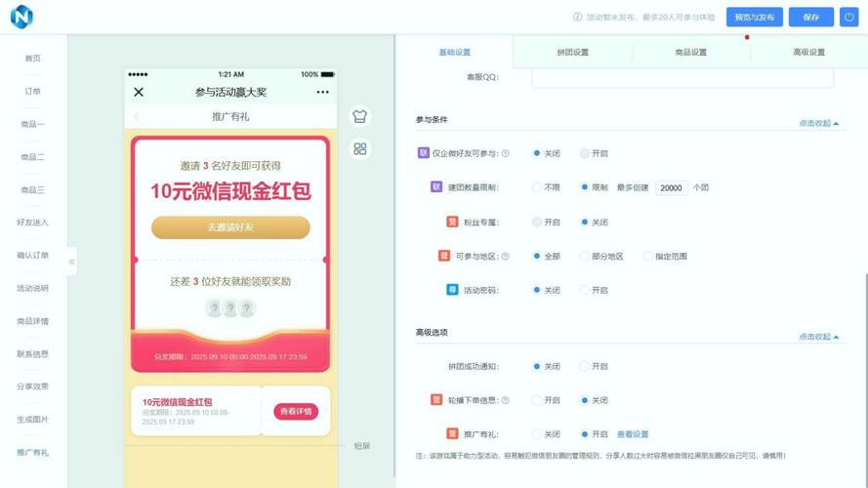Enable 拼团成功通知 with 开启 radio
868x488 pixels.
click(x=584, y=366)
